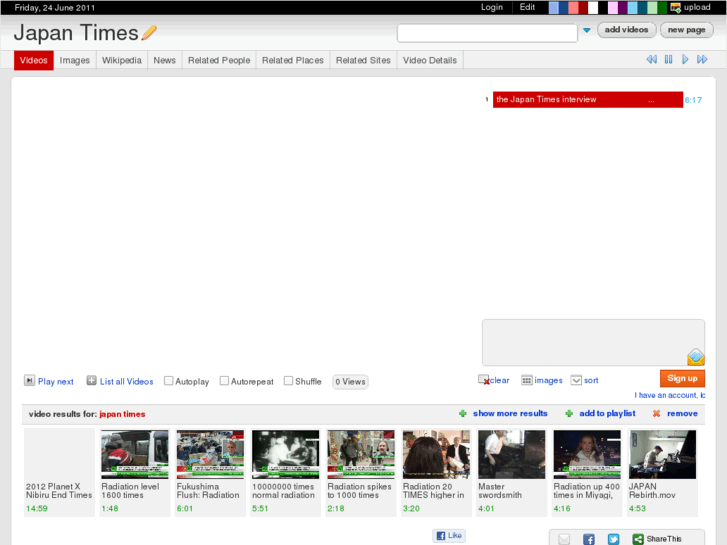727x545 pixels.
Task: Click the Login link
Action: click(x=491, y=7)
